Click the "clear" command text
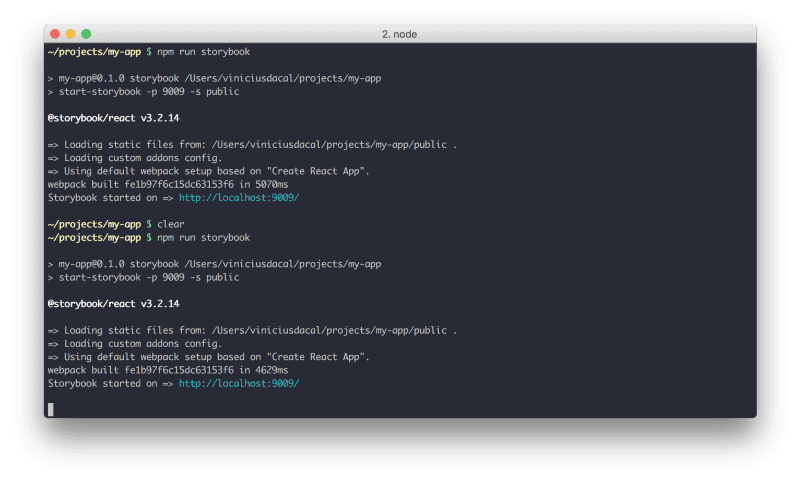 point(172,224)
